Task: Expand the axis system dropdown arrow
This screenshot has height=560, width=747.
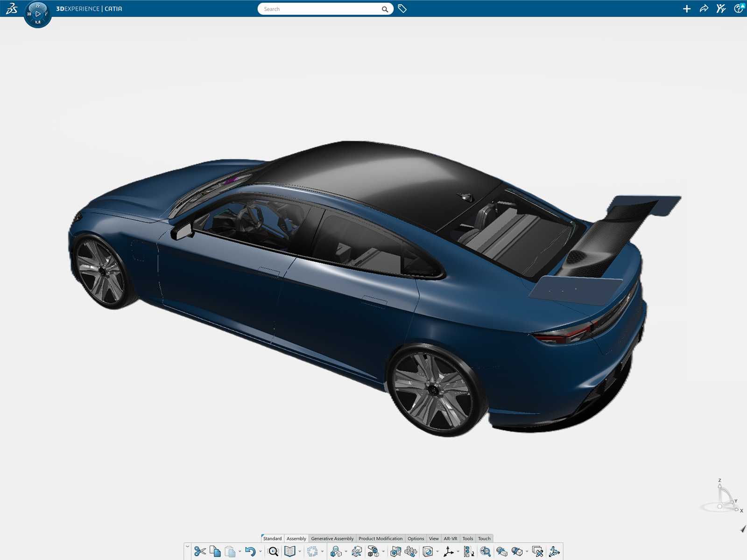Action: coord(458,552)
